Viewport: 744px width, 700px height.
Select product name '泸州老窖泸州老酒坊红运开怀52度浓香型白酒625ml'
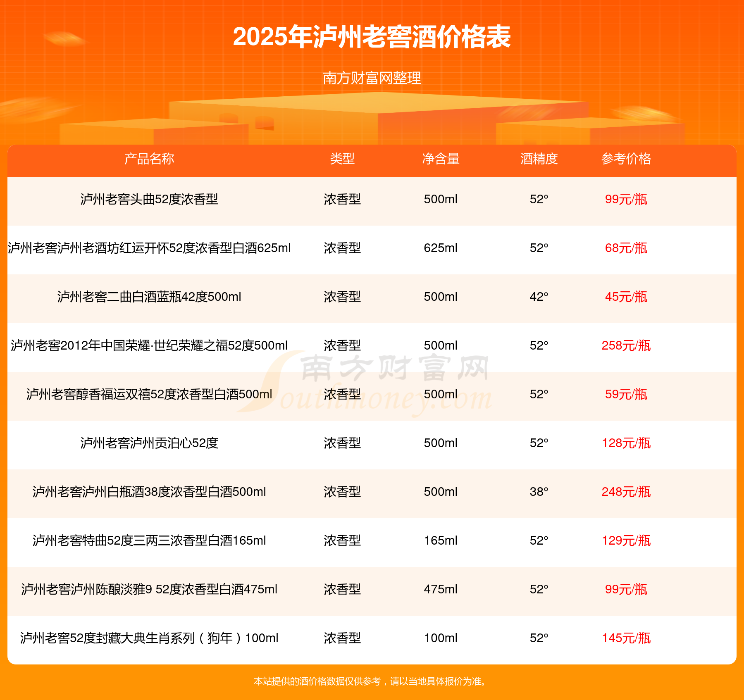click(149, 248)
